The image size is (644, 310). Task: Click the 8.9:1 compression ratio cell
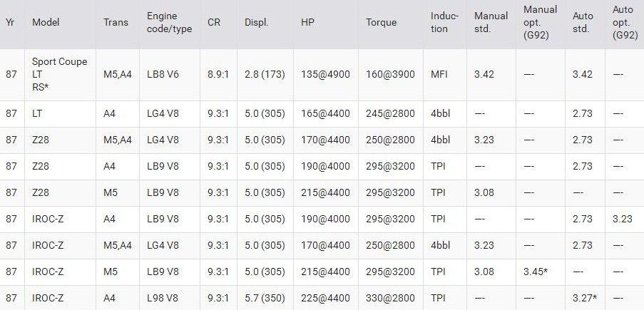218,74
